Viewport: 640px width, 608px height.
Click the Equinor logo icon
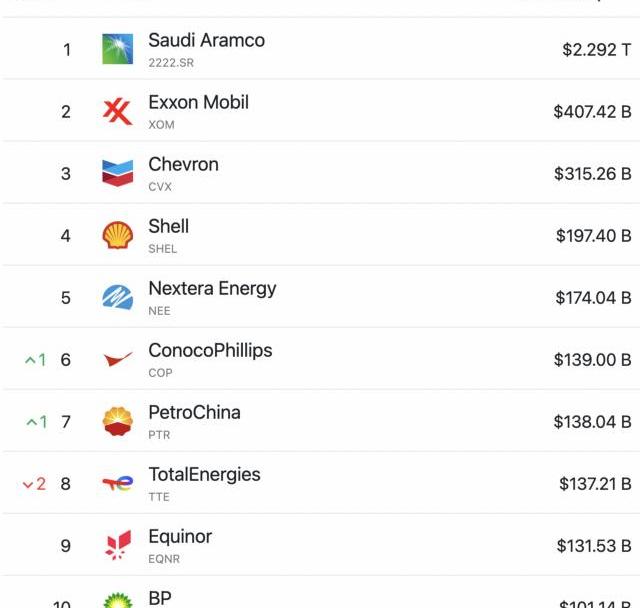(117, 545)
